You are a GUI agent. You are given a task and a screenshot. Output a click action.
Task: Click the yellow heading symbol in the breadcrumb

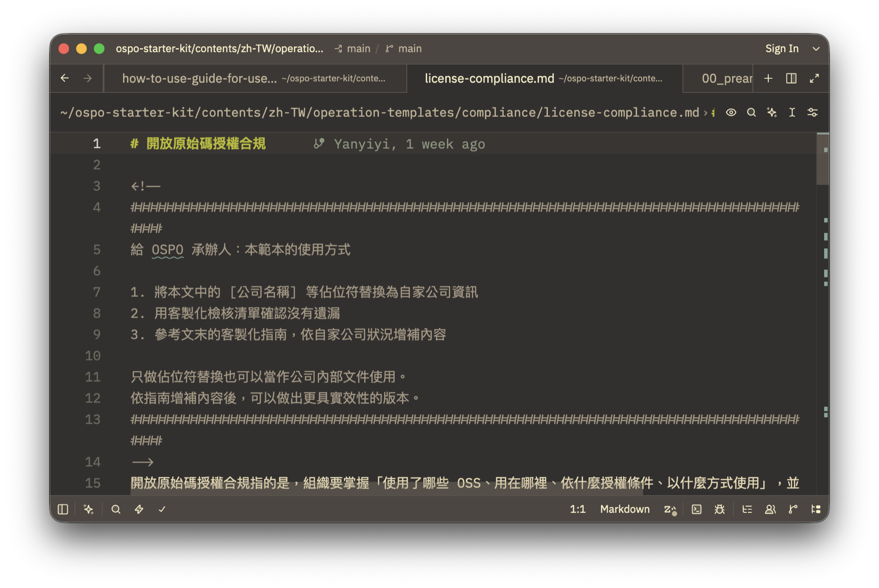pyautogui.click(x=713, y=113)
